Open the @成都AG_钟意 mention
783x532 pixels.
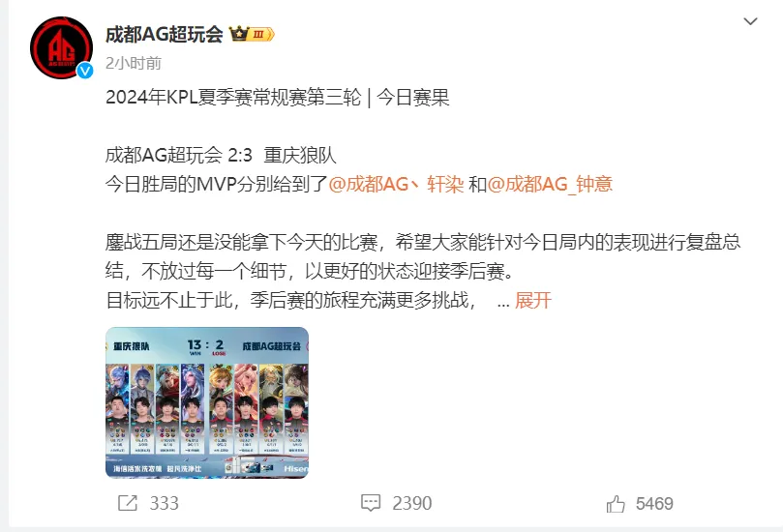(x=550, y=184)
